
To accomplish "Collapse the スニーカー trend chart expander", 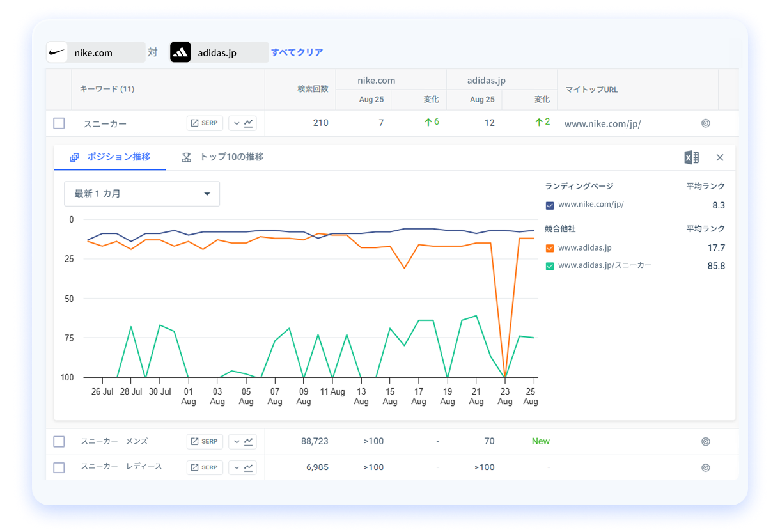I will click(242, 123).
